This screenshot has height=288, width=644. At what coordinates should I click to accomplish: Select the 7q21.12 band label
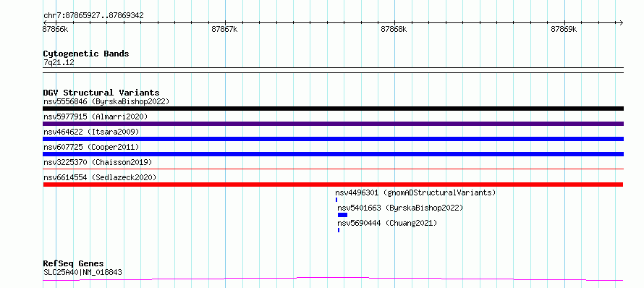(x=59, y=63)
